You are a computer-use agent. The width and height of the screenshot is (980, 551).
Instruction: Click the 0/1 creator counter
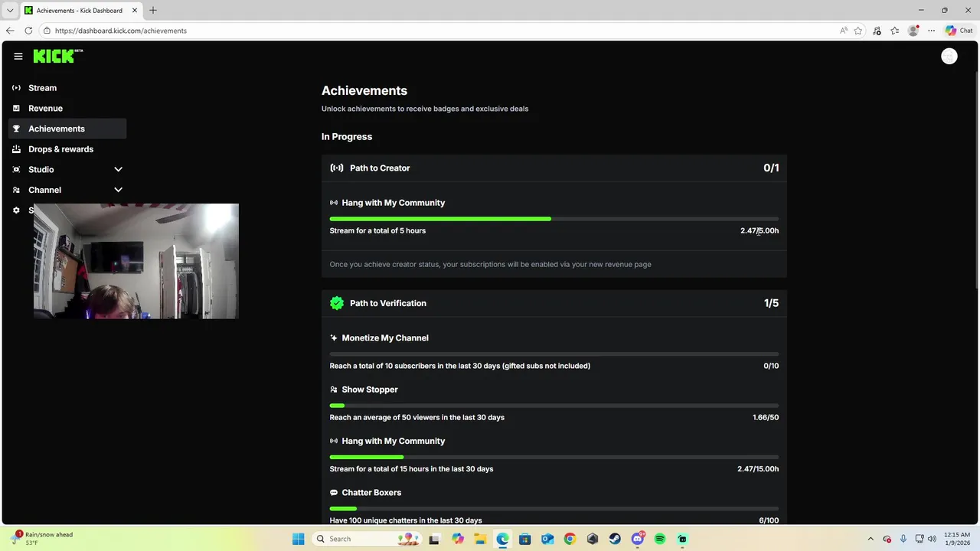771,168
